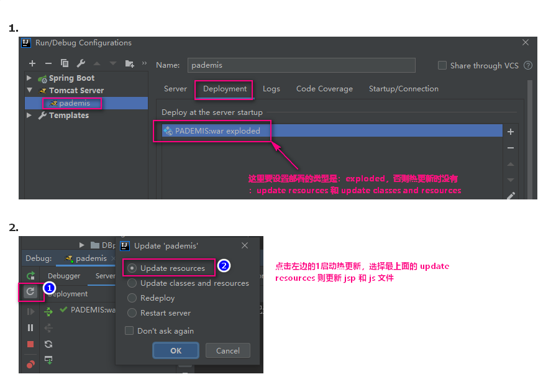556x392 pixels.
Task: Click the Remove Configuration minus icon
Action: click(48, 63)
